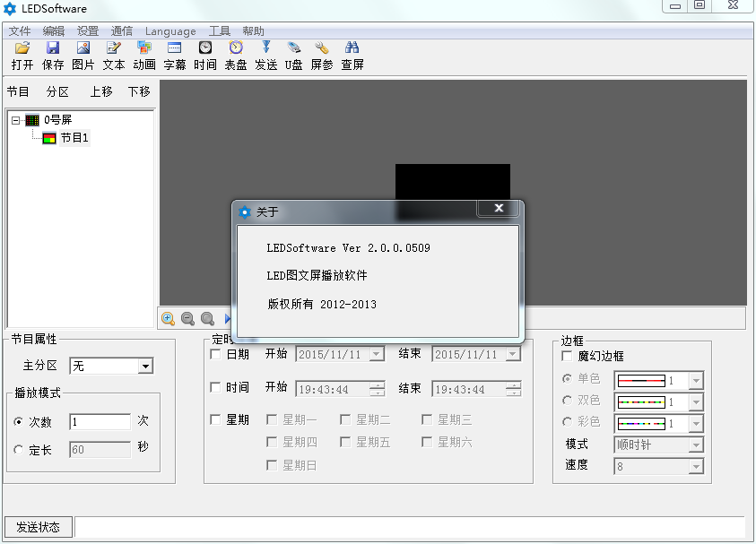Enable the 星期 weekday checkbox
Viewport: 756px width, 544px height.
(x=215, y=420)
